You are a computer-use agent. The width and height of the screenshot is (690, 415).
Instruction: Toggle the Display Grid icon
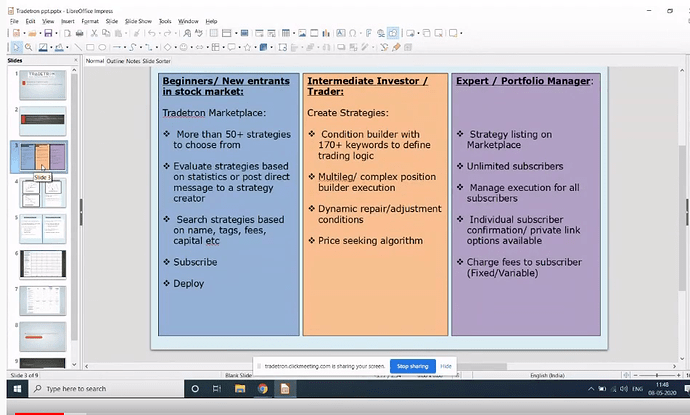213,33
